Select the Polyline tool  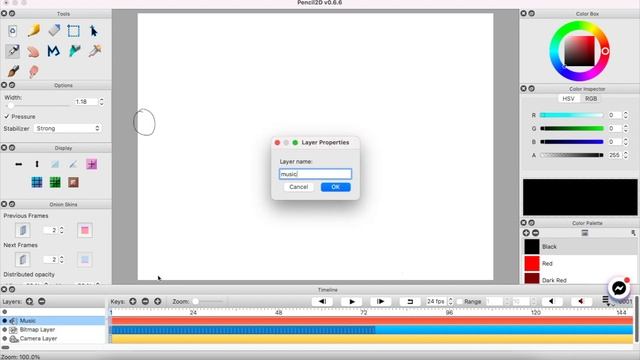pyautogui.click(x=54, y=51)
